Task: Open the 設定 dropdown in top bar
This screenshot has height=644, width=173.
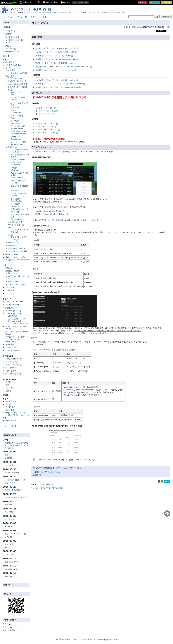Action: click(x=54, y=2)
